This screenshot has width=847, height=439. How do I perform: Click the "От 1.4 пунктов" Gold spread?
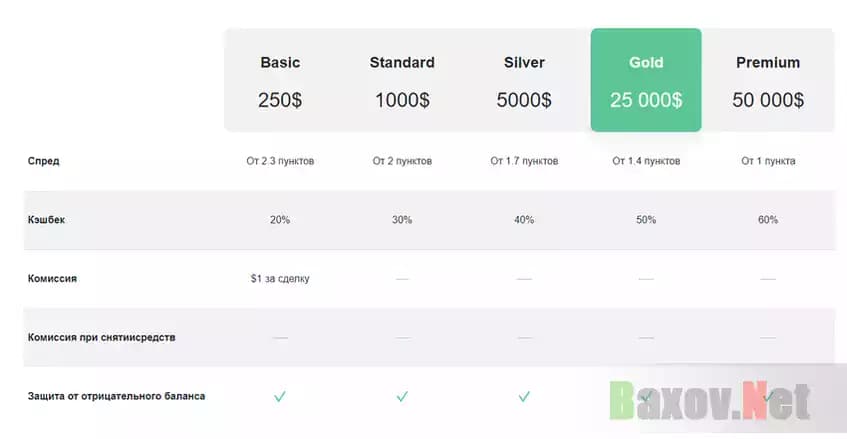coord(646,160)
